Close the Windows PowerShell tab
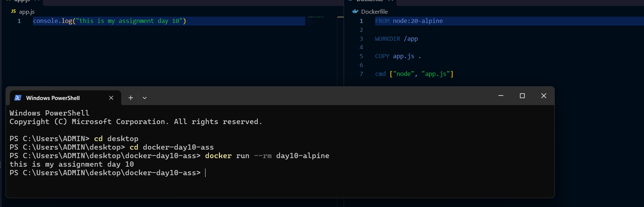Screen dimensions: 644x207 [111, 98]
